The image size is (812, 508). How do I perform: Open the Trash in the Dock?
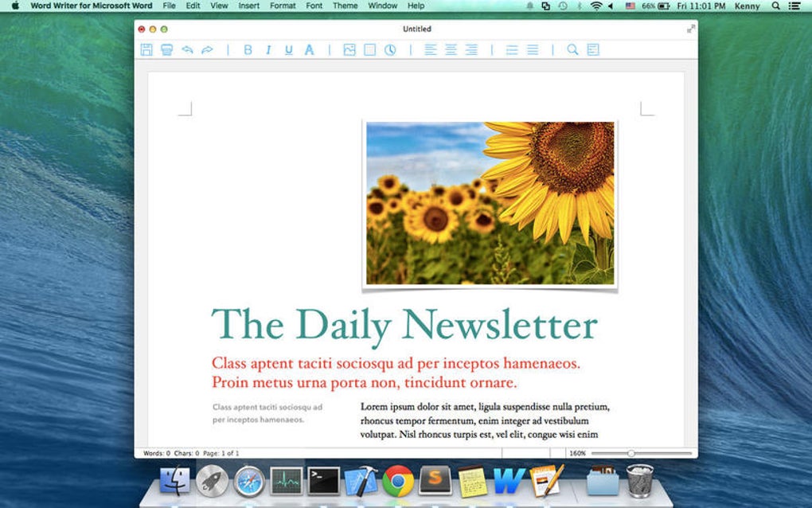pyautogui.click(x=640, y=481)
